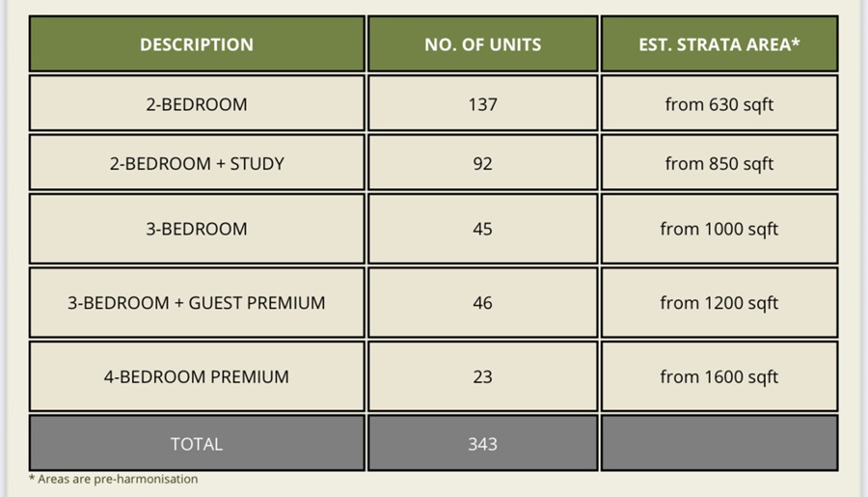Click the 92 units cell
The image size is (868, 497).
coord(482,164)
